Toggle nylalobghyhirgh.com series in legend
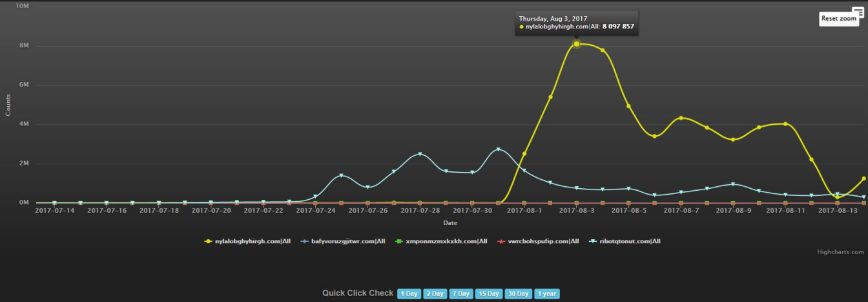This screenshot has height=302, width=868. click(x=253, y=241)
